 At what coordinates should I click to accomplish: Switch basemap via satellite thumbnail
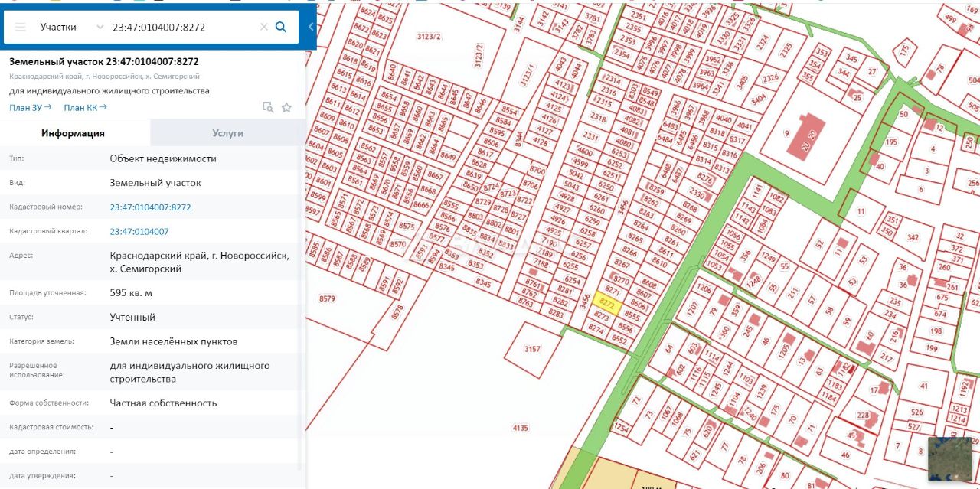click(950, 459)
